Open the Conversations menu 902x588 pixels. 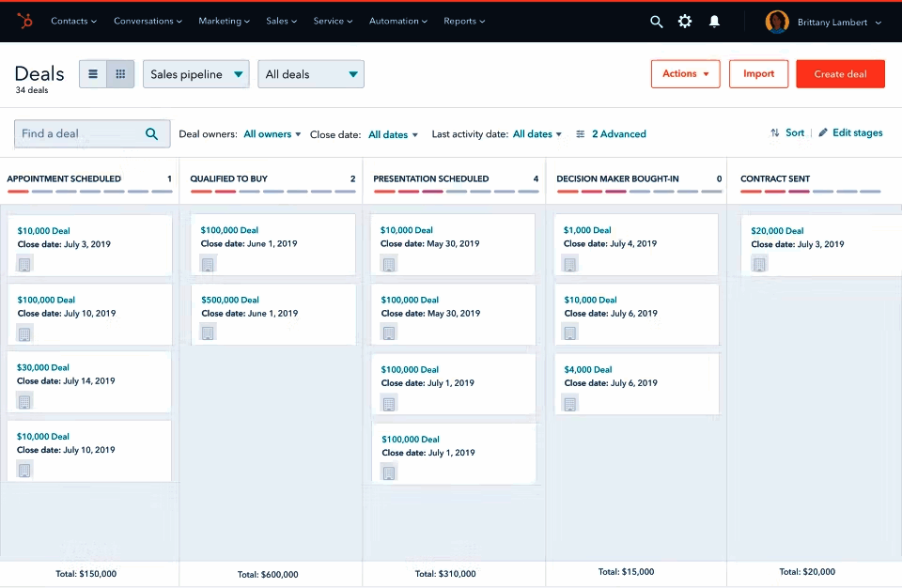click(148, 21)
